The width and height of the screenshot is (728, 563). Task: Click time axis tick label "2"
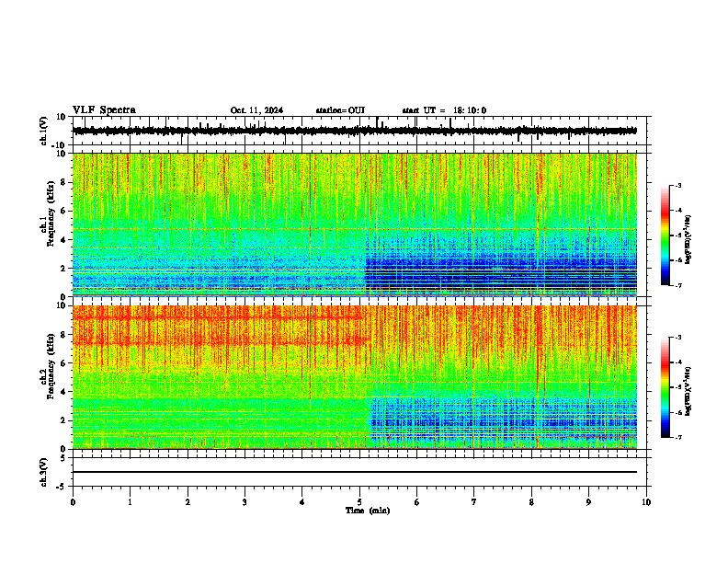188,502
